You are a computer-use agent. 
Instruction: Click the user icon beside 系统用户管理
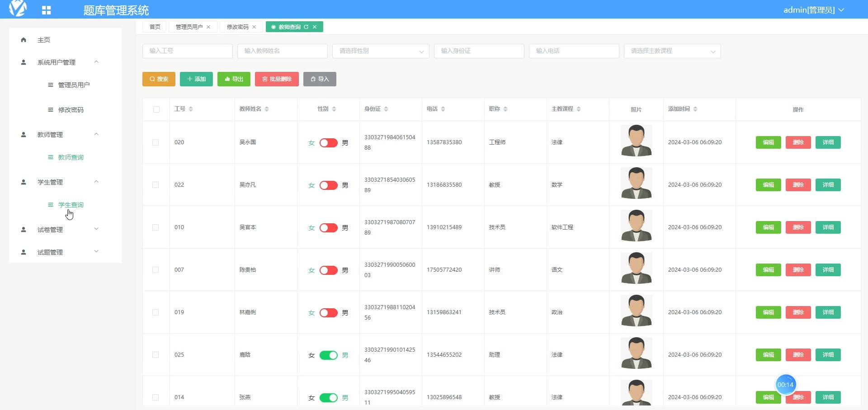pos(24,62)
